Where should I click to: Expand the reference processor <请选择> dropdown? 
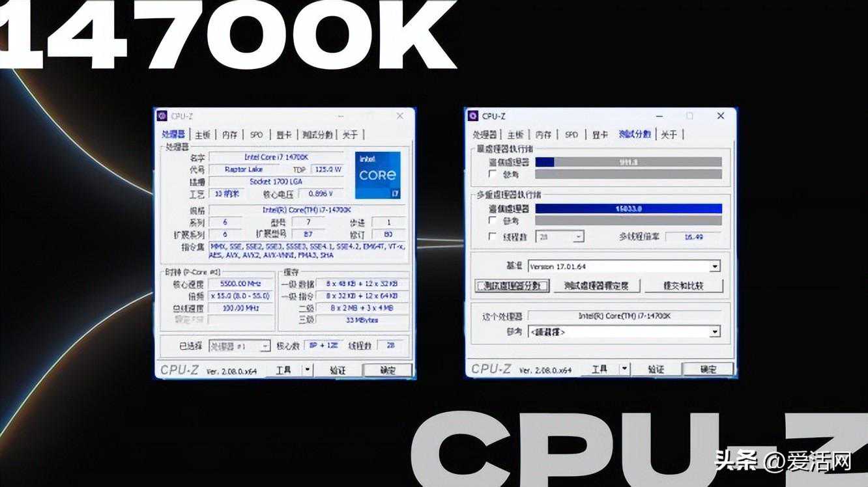[x=715, y=332]
